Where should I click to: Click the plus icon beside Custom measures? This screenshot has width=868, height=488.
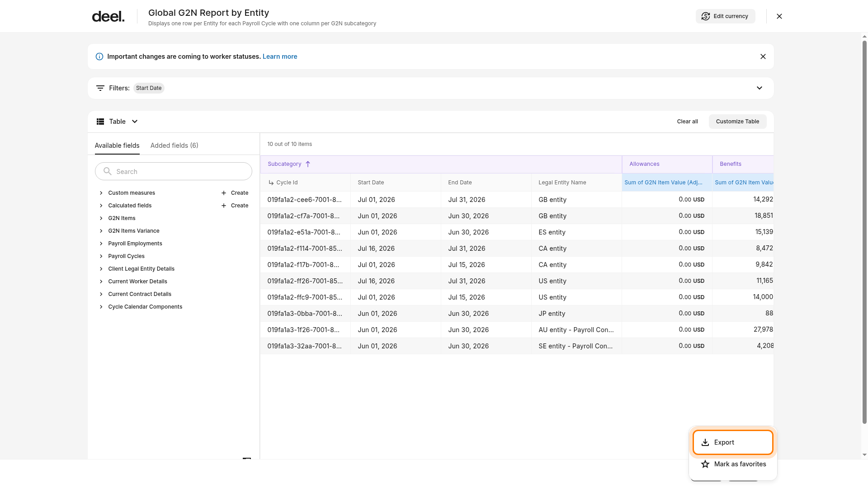tap(224, 193)
